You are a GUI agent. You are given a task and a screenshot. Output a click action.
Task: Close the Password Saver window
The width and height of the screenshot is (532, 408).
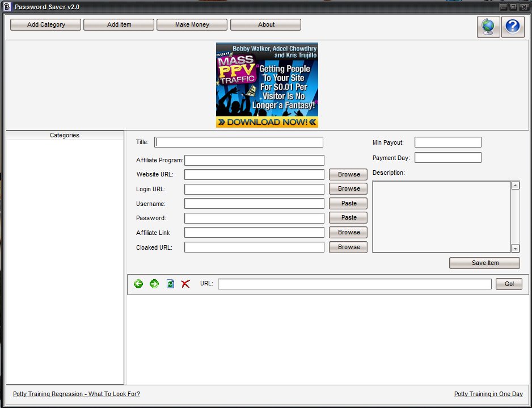[x=524, y=7]
